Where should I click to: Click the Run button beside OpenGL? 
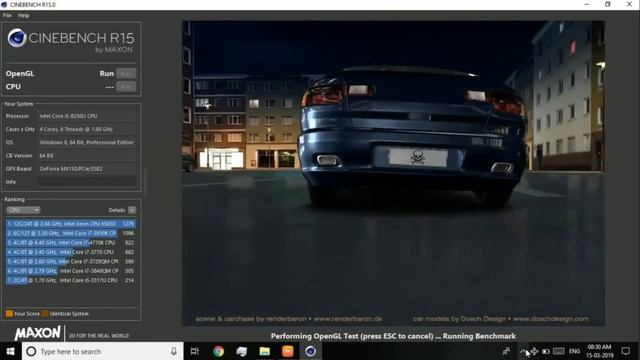pyautogui.click(x=126, y=73)
